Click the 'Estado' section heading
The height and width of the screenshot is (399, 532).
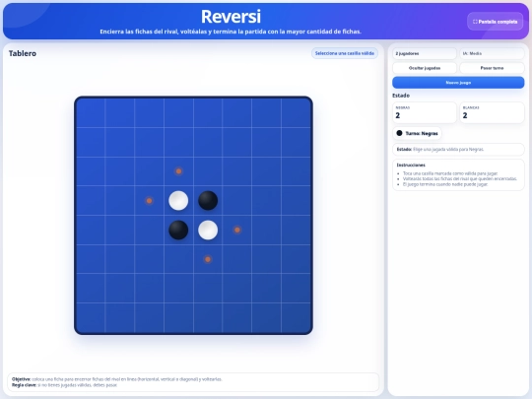(401, 96)
